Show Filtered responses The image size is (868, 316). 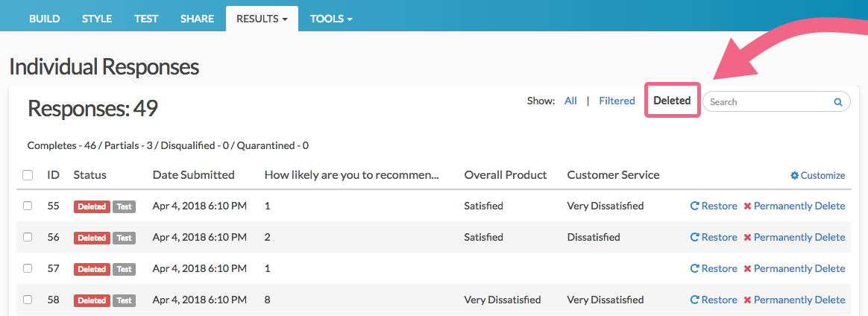tap(617, 101)
